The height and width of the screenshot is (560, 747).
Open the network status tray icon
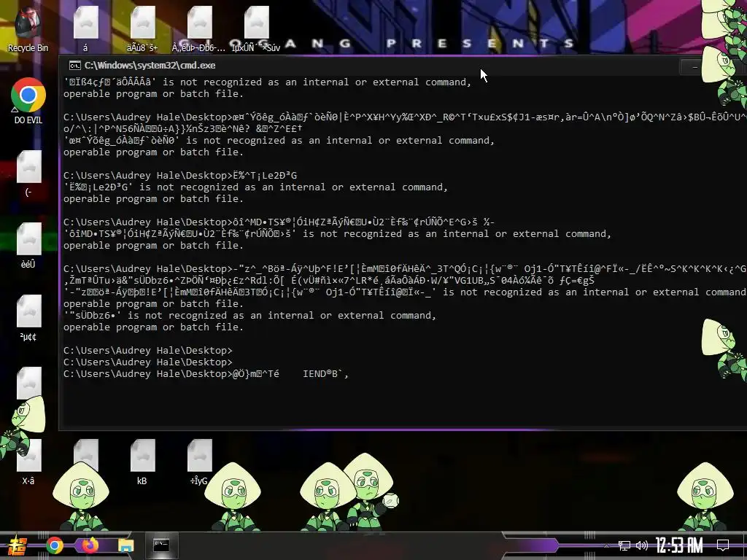point(624,545)
